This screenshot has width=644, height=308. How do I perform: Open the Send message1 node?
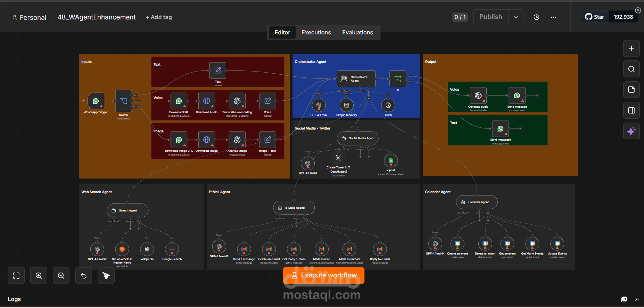(x=501, y=128)
